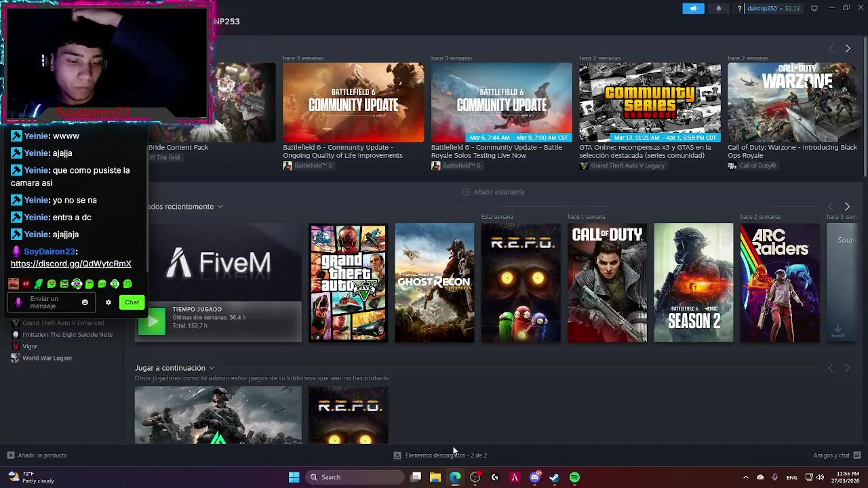This screenshot has height=488, width=868.
Task: Expand the recently played shelf dropdown
Action: (x=220, y=207)
